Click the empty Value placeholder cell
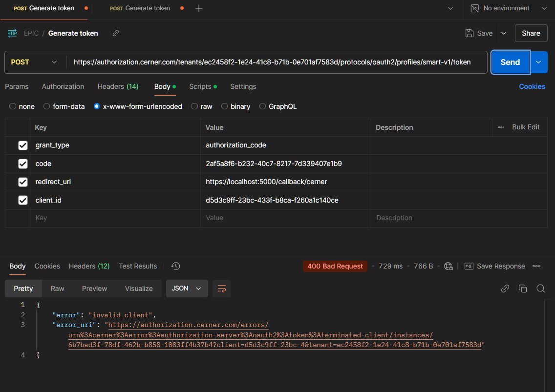This screenshot has height=392, width=555. [286, 218]
